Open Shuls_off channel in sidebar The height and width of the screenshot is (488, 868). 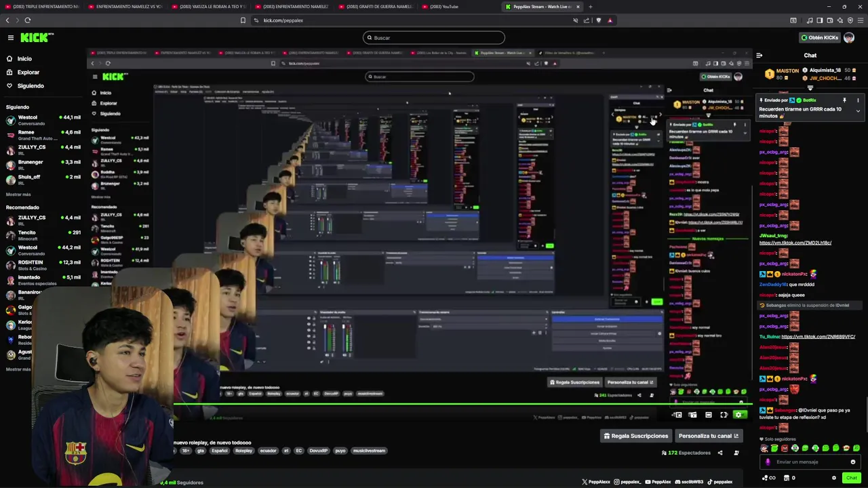coord(43,180)
